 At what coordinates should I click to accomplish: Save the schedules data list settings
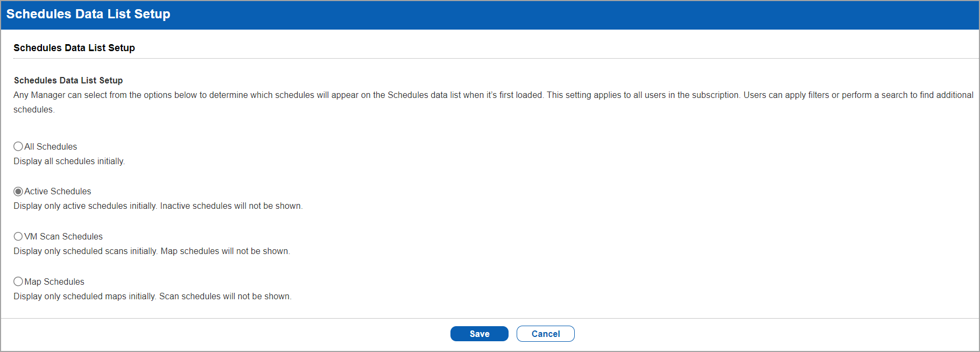point(478,333)
